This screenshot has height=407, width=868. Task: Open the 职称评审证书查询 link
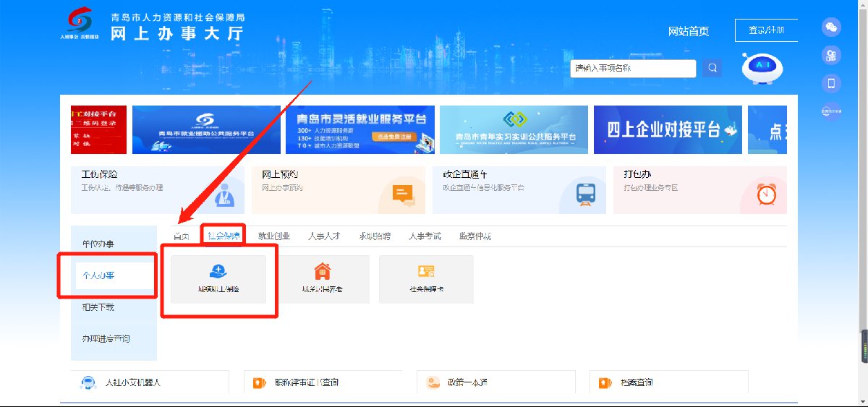click(306, 382)
